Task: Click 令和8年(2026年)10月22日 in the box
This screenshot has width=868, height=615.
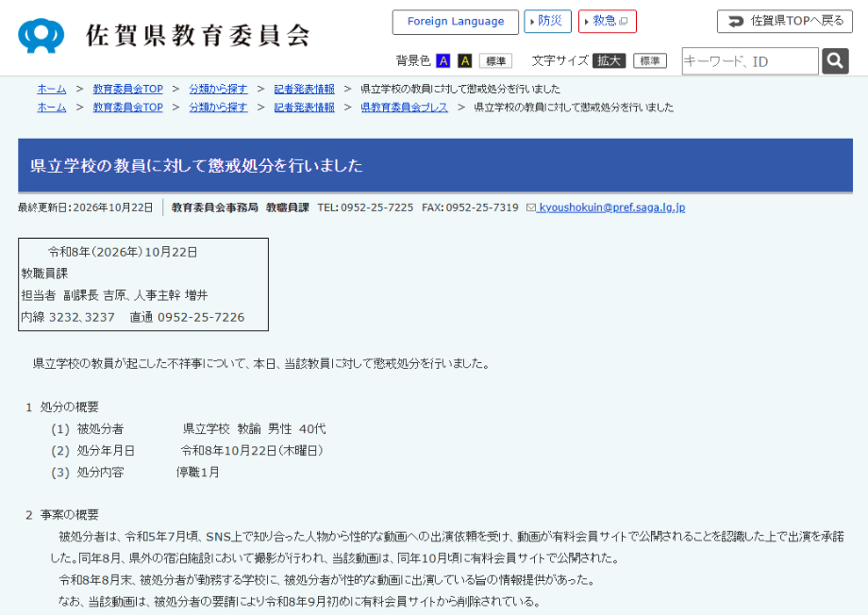Action: pos(123,252)
